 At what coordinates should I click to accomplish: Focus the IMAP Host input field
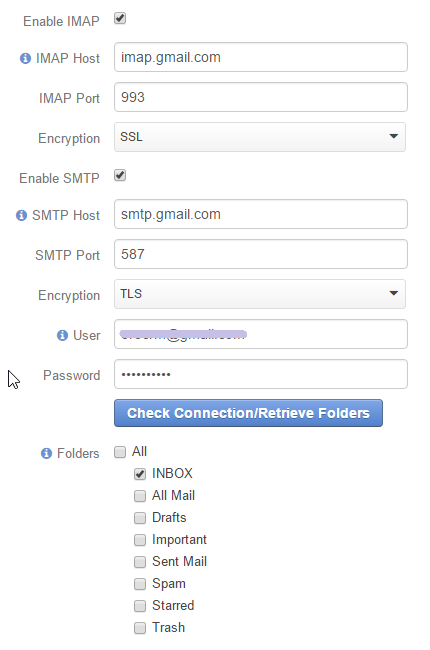(x=261, y=57)
